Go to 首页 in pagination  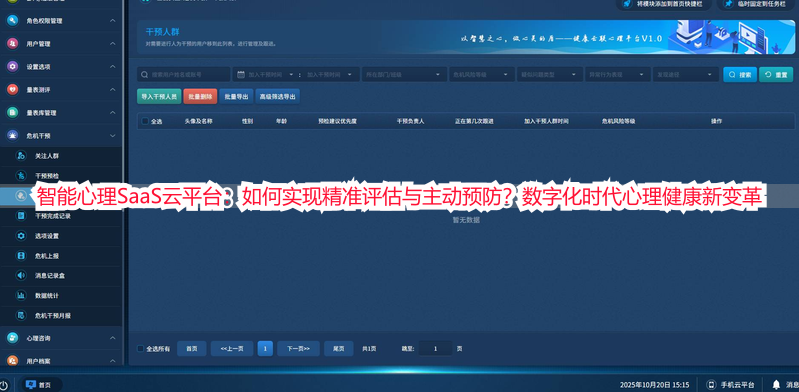coord(192,349)
